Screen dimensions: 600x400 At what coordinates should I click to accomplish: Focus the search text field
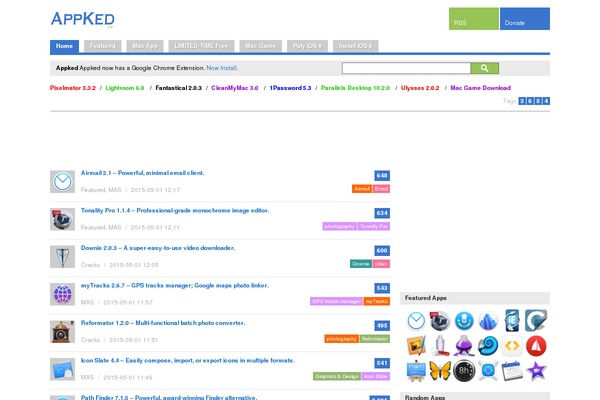pyautogui.click(x=406, y=68)
